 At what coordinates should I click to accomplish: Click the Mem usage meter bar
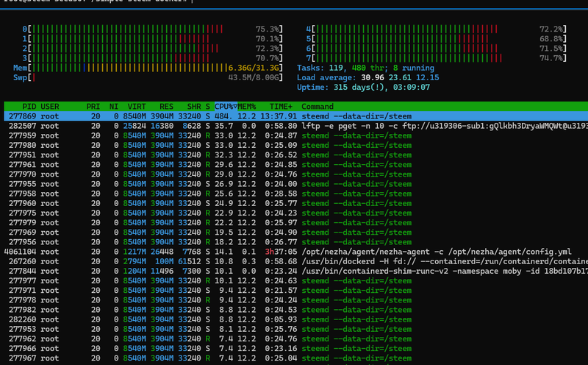click(147, 68)
